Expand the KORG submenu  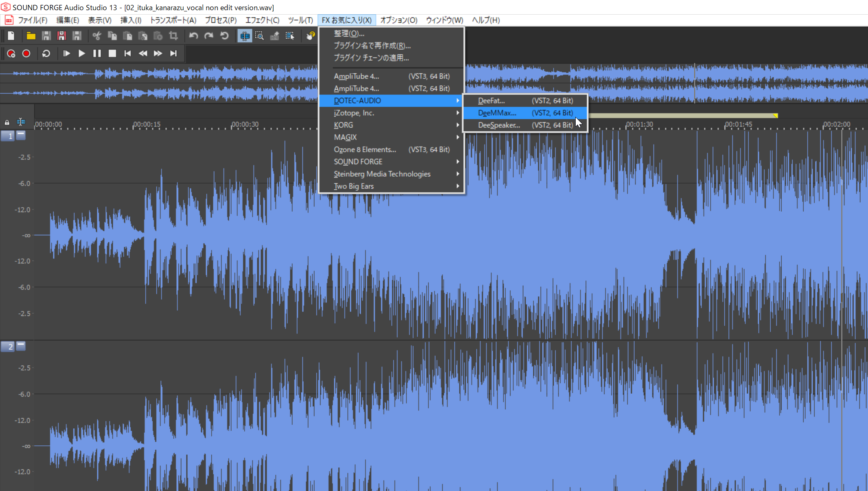(392, 125)
